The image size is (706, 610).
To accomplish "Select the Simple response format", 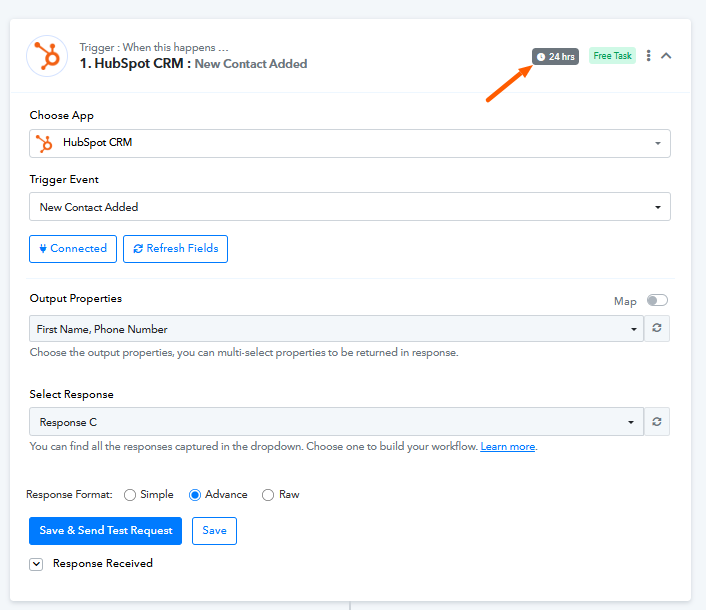I will (x=130, y=495).
